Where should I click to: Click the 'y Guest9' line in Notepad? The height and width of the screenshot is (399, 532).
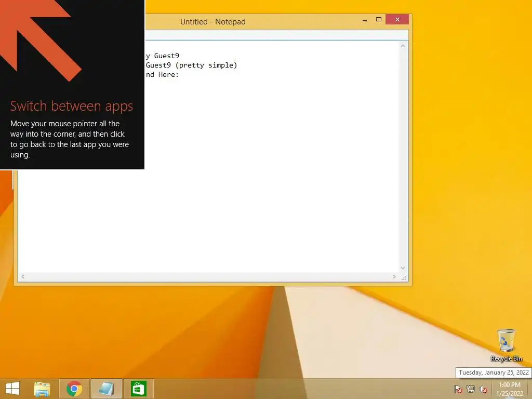(x=163, y=56)
